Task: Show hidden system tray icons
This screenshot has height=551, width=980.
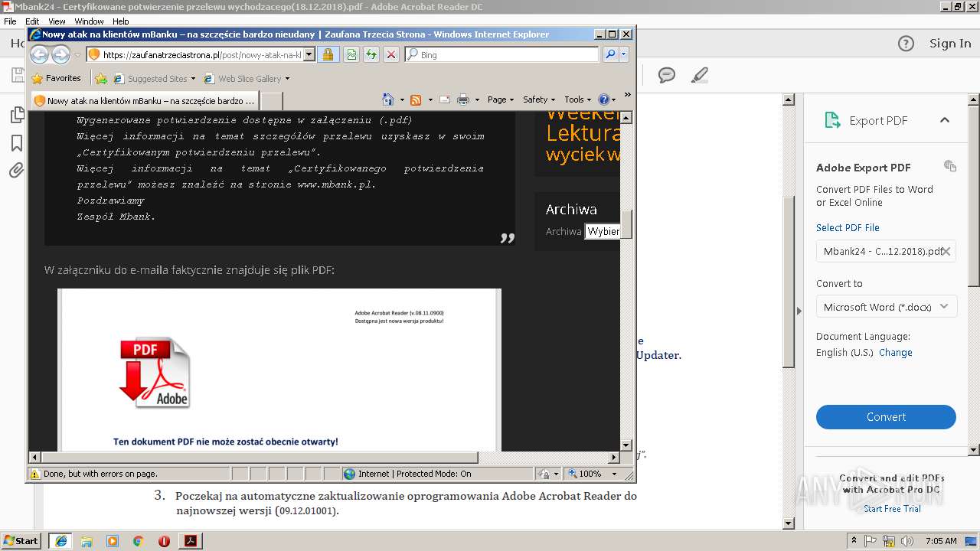Action: click(854, 541)
